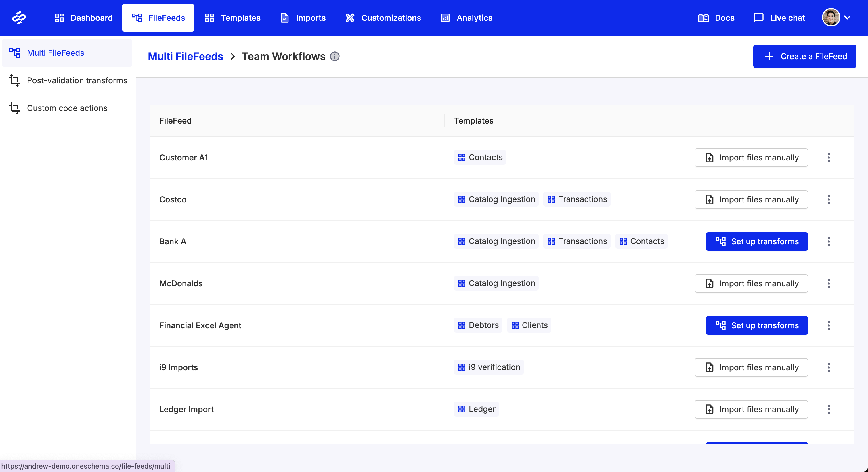Click three-dot menu for Bank A row
Screen dimensions: 868x472
(x=829, y=241)
